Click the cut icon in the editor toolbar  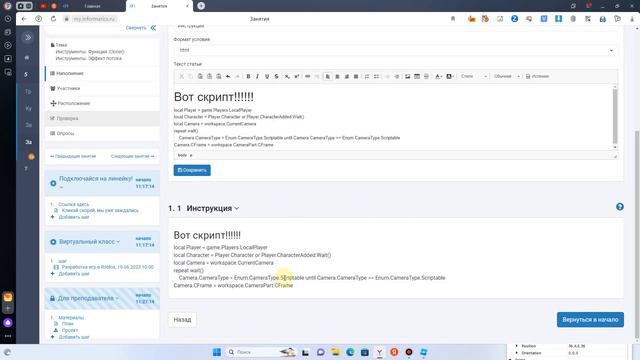181,76
